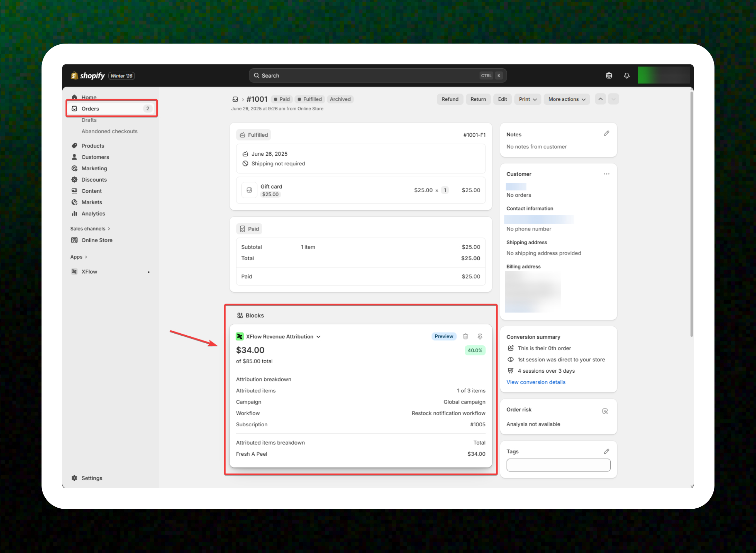Open Drafts under Orders

pyautogui.click(x=89, y=120)
